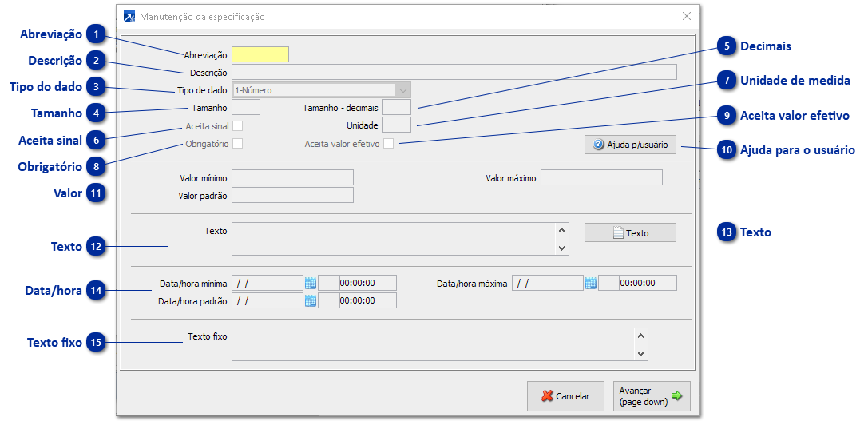
Task: Click the application icon in title bar
Action: (x=129, y=17)
